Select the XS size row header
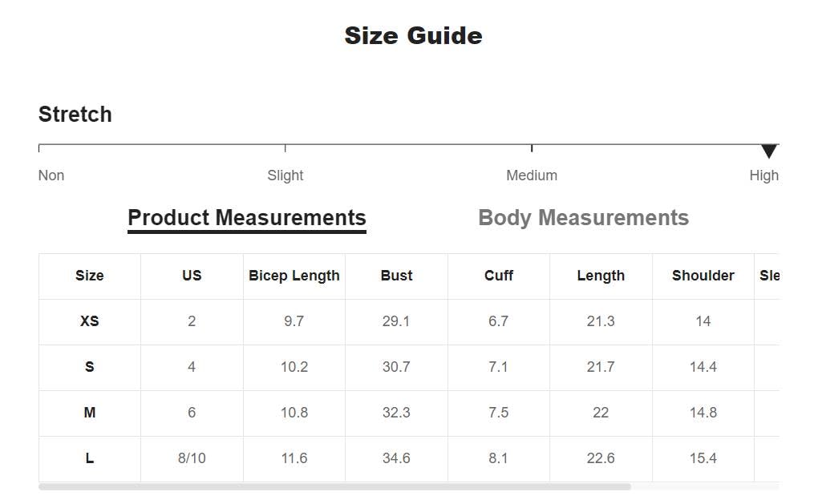Viewport: 818px width, 504px height. click(x=89, y=321)
